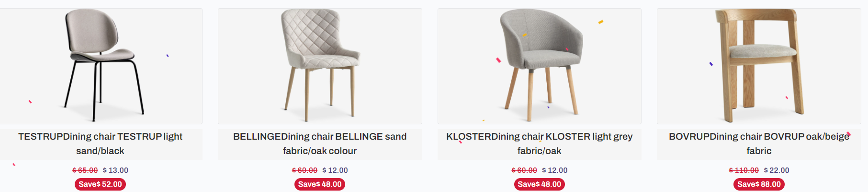The image size is (868, 192).
Task: Click the TESTRUP dining chair product image
Action: click(x=101, y=66)
